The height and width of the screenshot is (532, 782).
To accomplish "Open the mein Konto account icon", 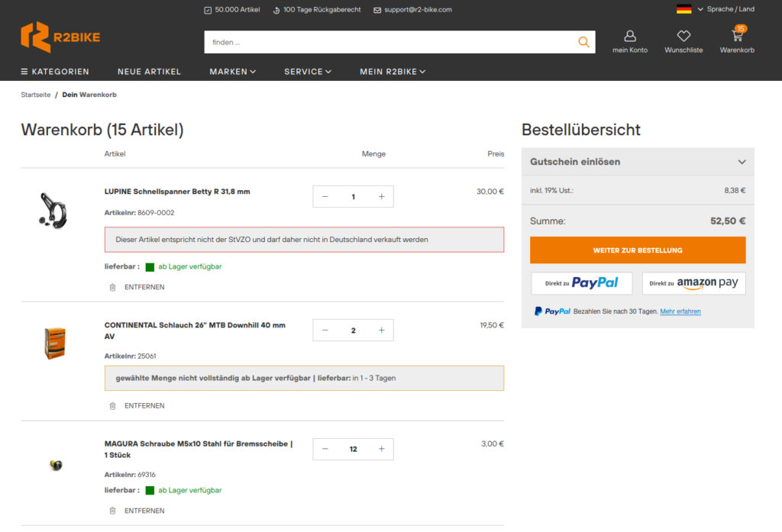I will click(x=630, y=37).
